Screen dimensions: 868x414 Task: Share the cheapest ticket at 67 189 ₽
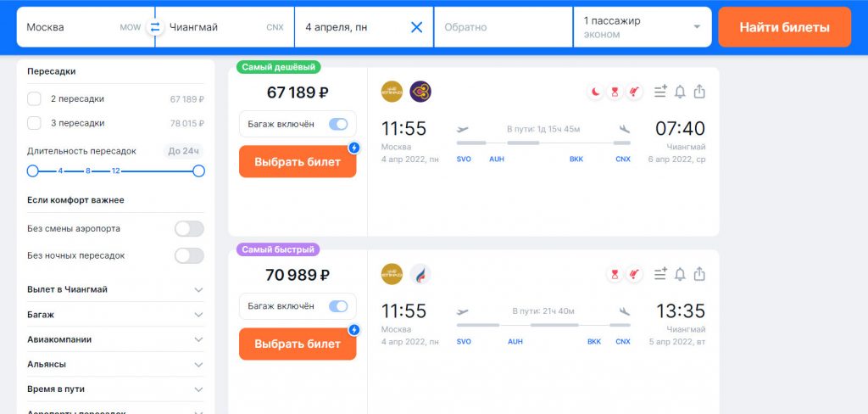pyautogui.click(x=699, y=92)
